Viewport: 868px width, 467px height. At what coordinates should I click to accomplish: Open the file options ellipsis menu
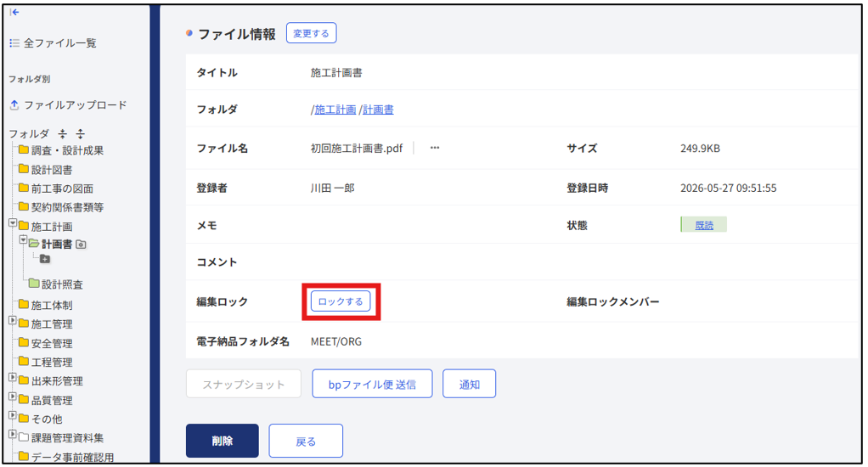[x=435, y=148]
